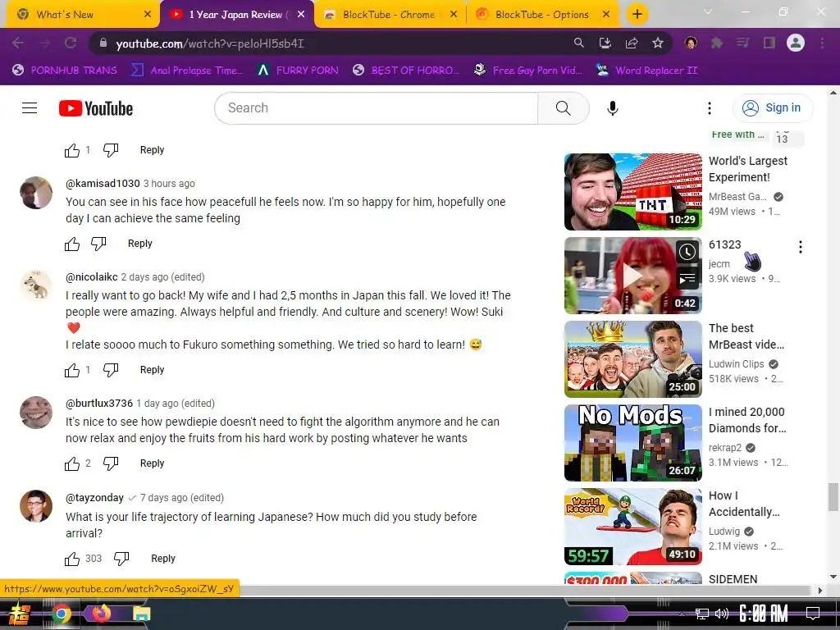Open BEST OF HORRO... bookmark
Image resolution: width=840 pixels, height=630 pixels.
(x=405, y=71)
